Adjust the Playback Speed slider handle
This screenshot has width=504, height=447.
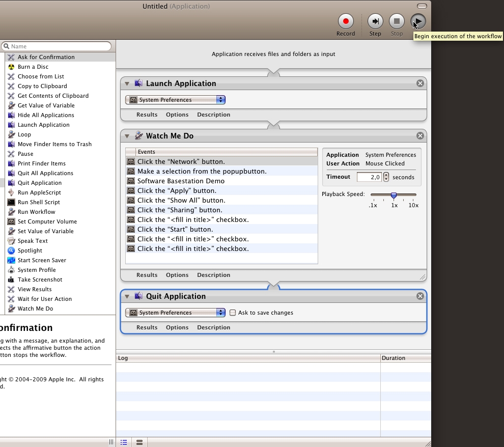click(394, 195)
